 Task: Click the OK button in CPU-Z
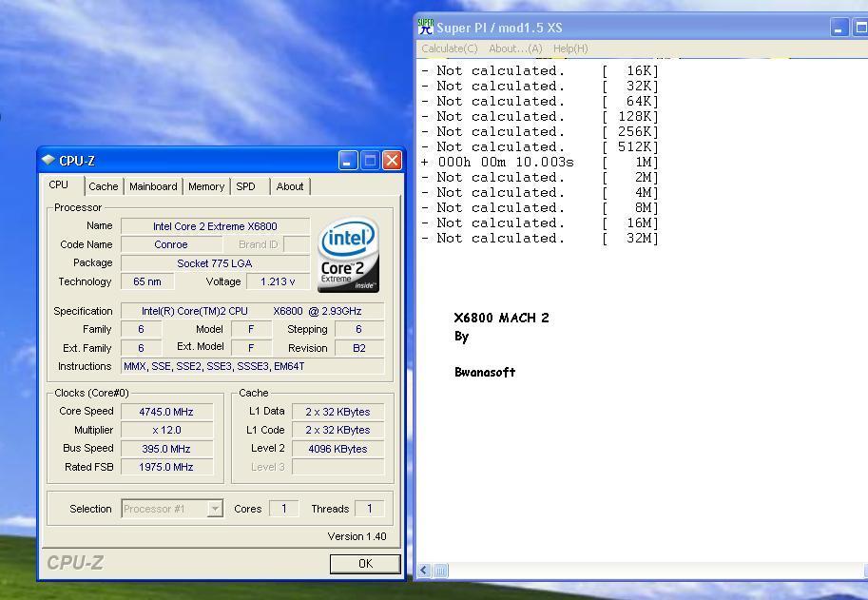pyautogui.click(x=365, y=564)
